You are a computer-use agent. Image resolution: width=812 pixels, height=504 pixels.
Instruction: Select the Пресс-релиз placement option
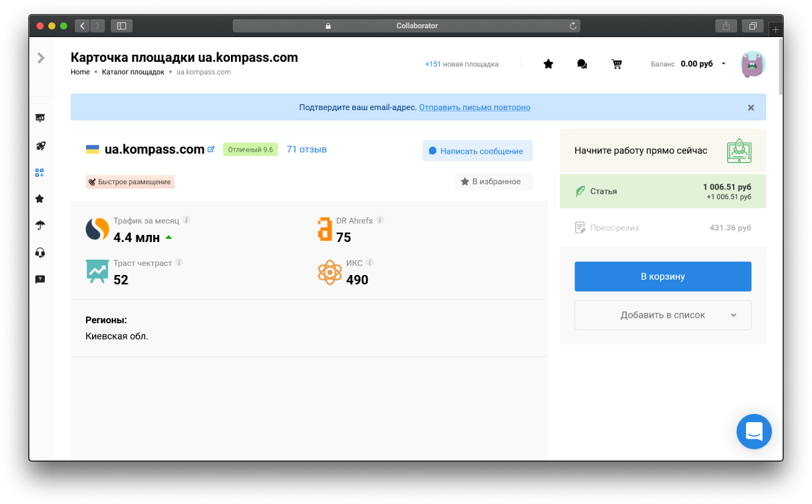662,228
